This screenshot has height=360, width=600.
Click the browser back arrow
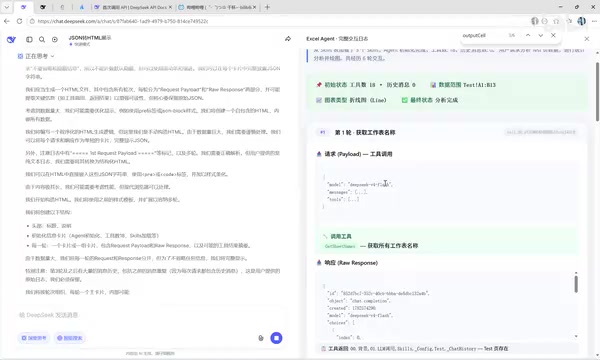pyautogui.click(x=7, y=21)
